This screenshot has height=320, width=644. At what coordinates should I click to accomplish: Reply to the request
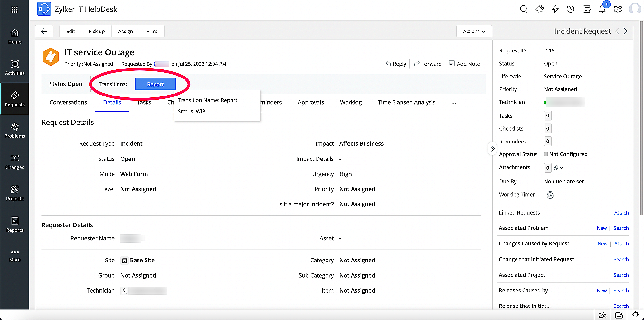click(x=396, y=64)
